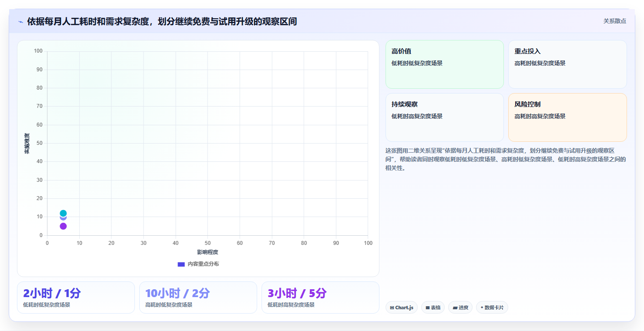Click the 关系散点 label in header

tap(614, 21)
